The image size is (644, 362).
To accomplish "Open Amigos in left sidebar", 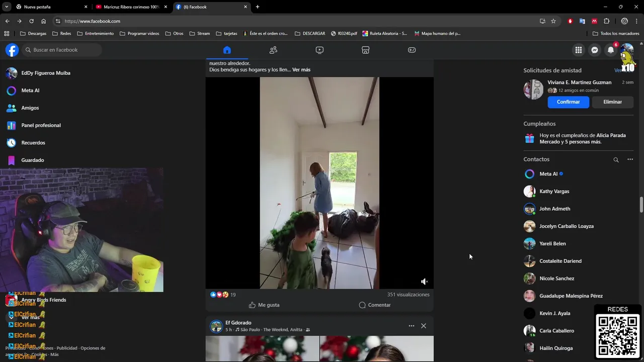I will pos(30,108).
